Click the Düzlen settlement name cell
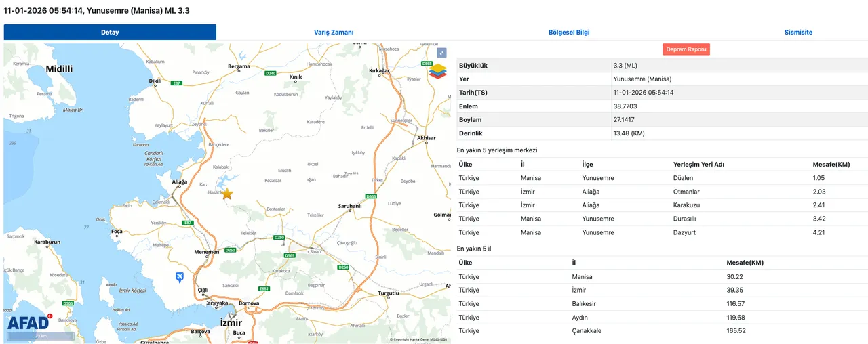 tap(683, 178)
